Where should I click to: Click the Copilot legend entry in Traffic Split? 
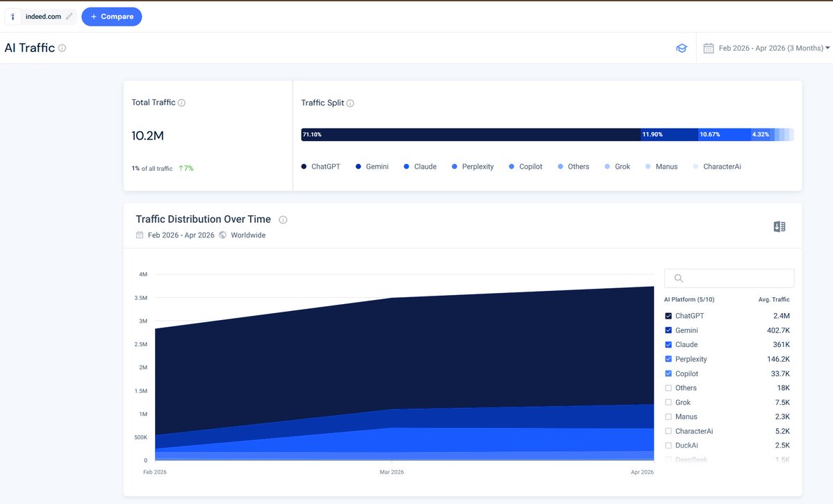click(525, 167)
